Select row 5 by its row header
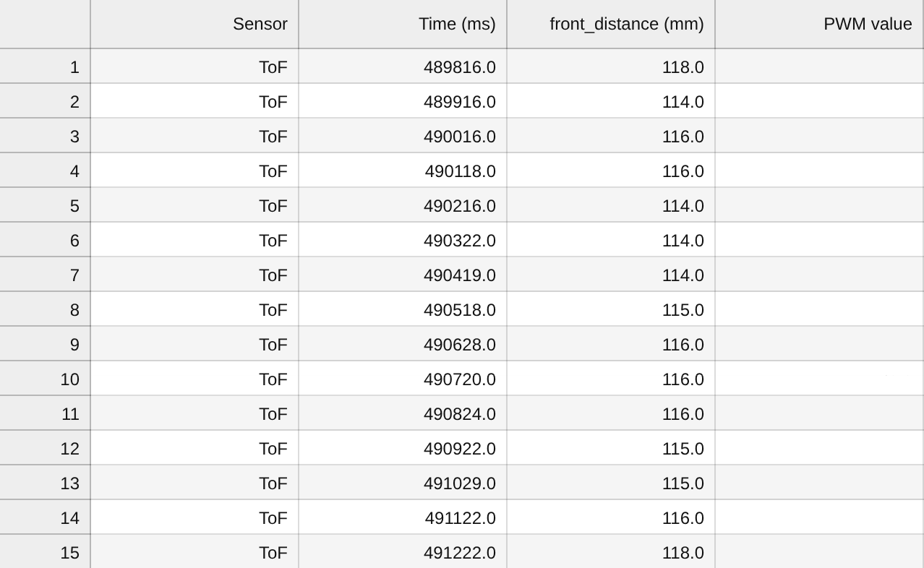924x568 pixels. pyautogui.click(x=45, y=206)
